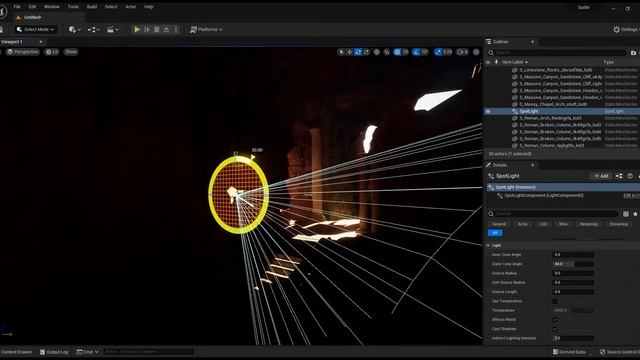Open the Lit view mode dropdown
The image size is (640, 360).
coord(52,52)
